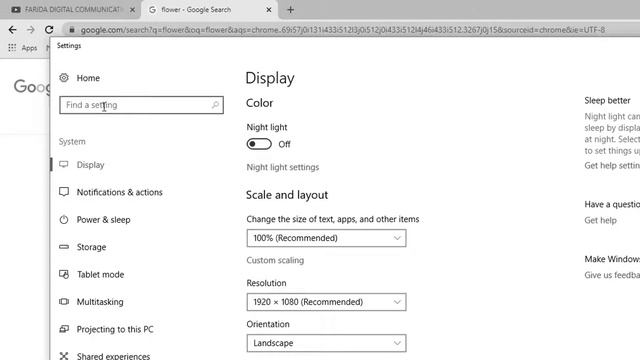
Task: Click the Apps label in bookmarks bar
Action: pos(29,48)
